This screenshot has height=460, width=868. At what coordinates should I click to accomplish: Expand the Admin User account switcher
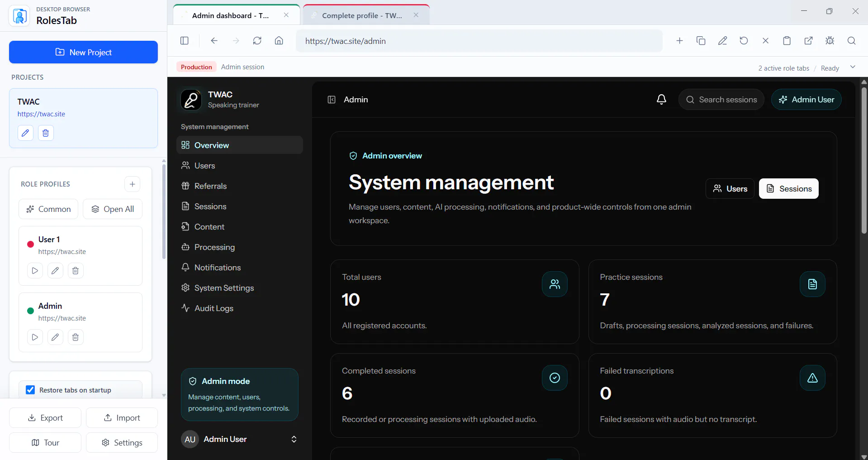(x=294, y=439)
